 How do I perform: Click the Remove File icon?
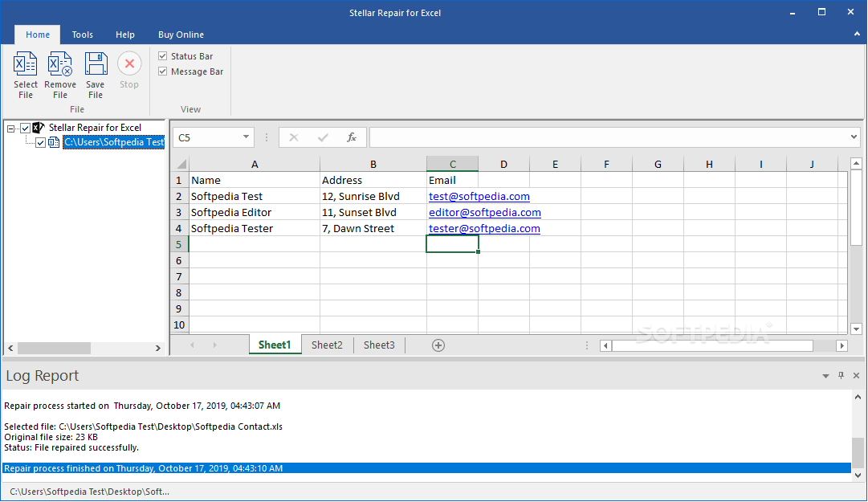pyautogui.click(x=59, y=63)
